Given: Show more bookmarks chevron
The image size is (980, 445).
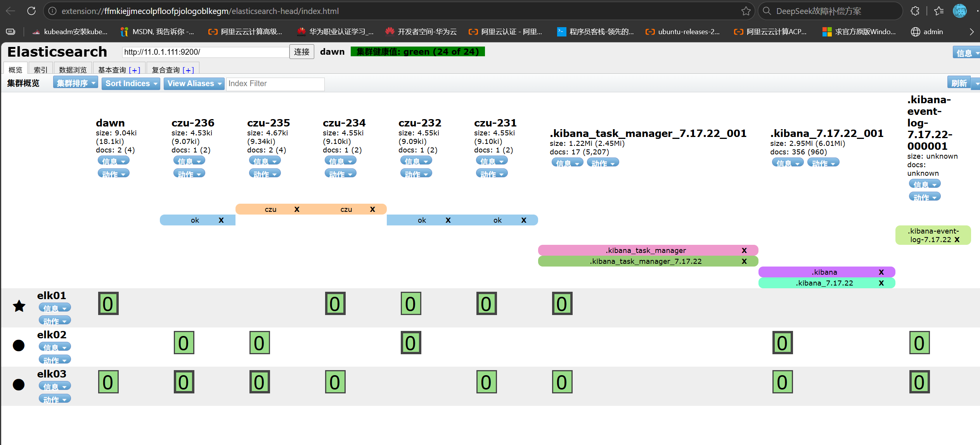Looking at the screenshot, I should click(x=971, y=32).
